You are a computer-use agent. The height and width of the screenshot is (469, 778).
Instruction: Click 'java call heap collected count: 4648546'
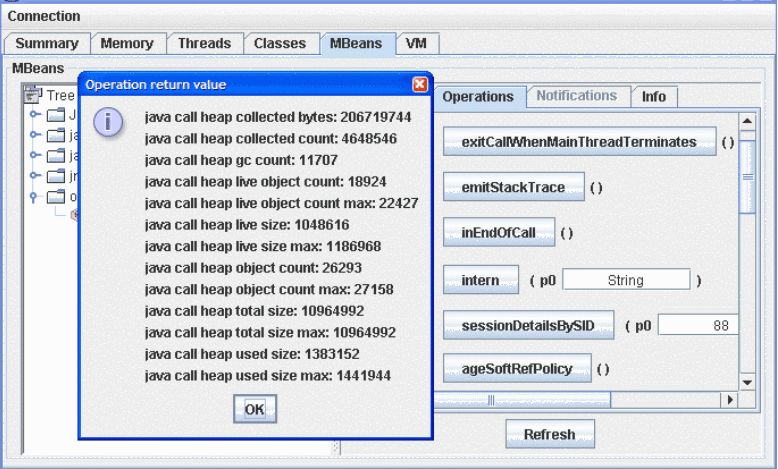tap(271, 138)
